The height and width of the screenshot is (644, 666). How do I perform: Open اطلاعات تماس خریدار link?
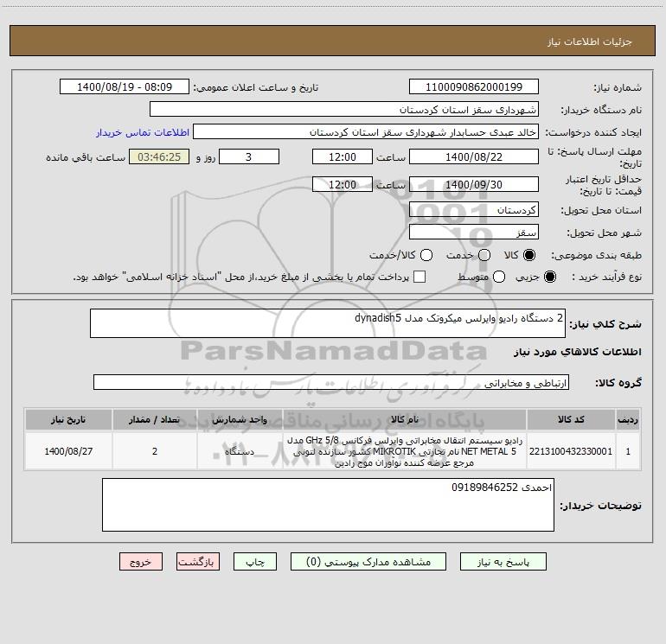tap(143, 132)
